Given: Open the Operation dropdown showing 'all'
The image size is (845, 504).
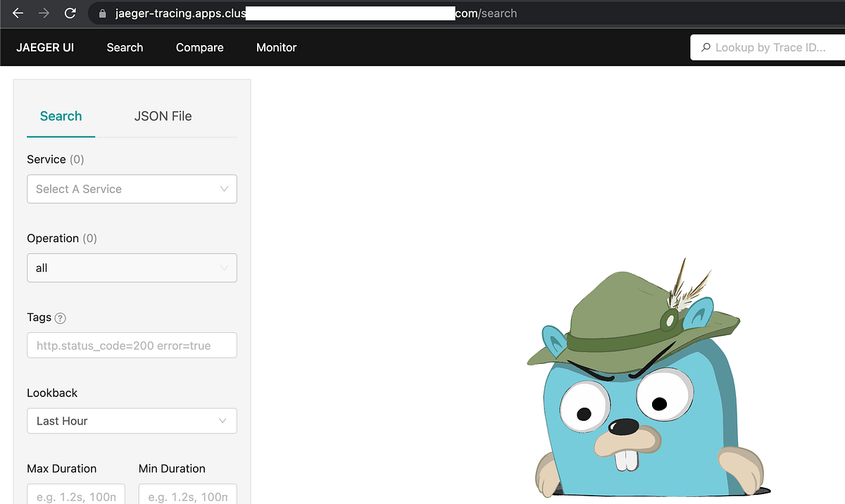Looking at the screenshot, I should [x=132, y=267].
